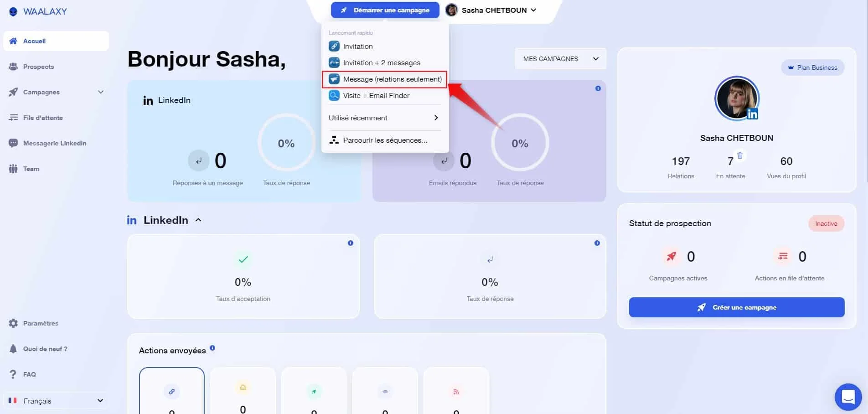Go to Accueil in the sidebar
Viewport: 868px width, 414px height.
[x=56, y=41]
